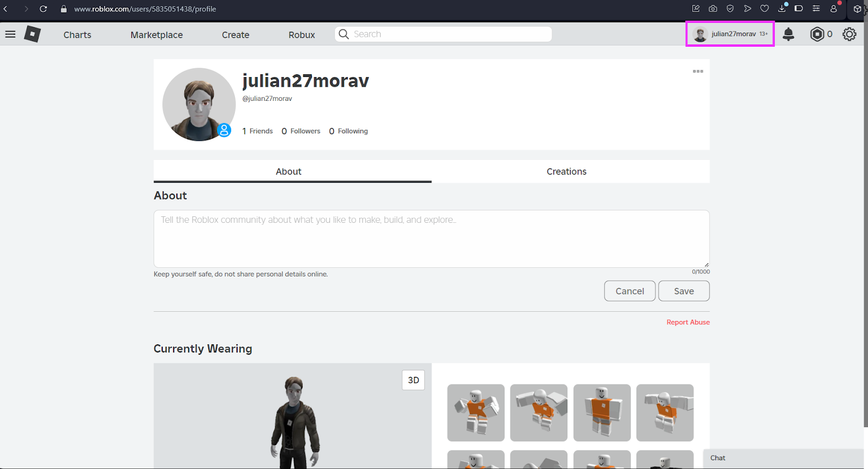Click the search magnifier icon

coord(343,34)
